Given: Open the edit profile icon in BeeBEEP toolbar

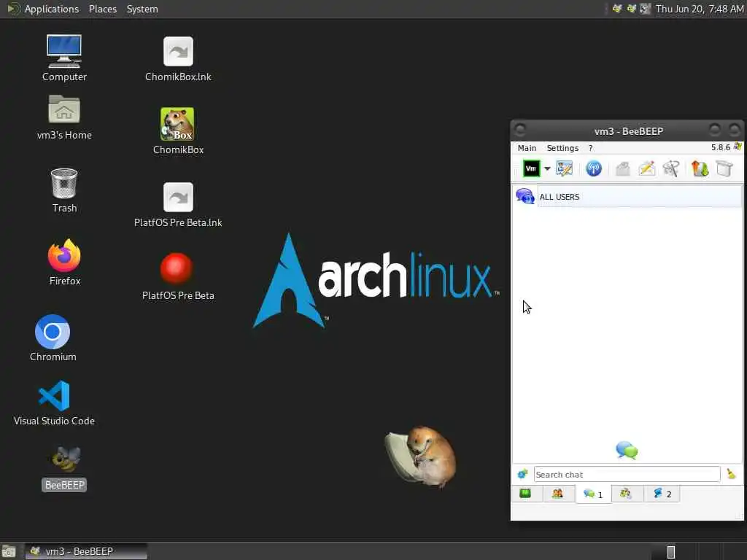Looking at the screenshot, I should click(565, 168).
